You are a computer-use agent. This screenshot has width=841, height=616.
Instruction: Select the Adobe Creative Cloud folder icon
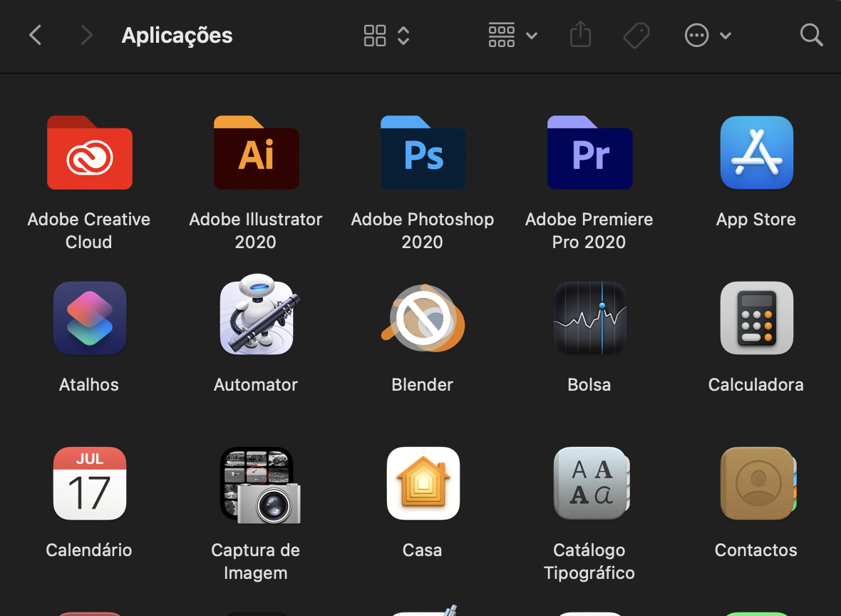pos(90,153)
